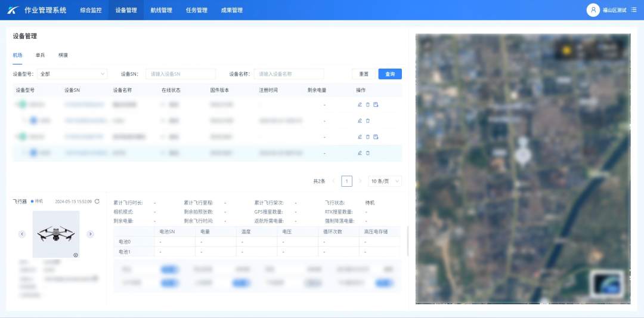This screenshot has width=644, height=318.
Task: Click edit icon in first device row
Action: [360, 104]
